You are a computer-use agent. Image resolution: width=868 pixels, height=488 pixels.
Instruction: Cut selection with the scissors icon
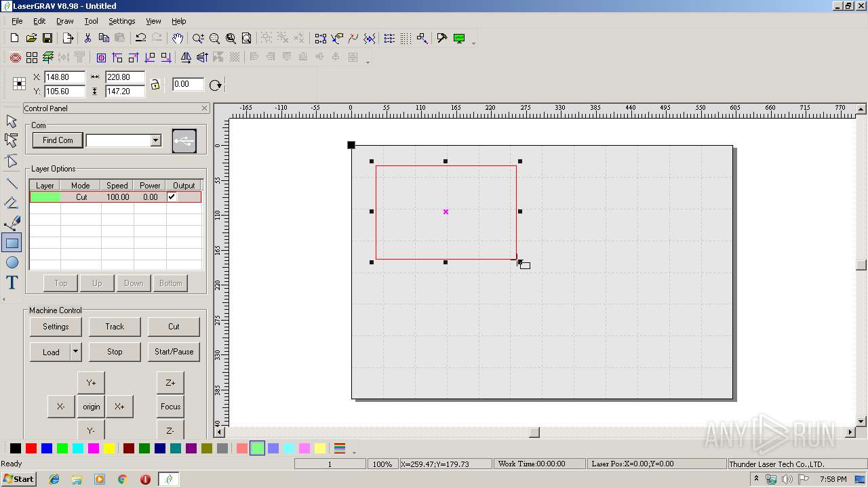87,39
